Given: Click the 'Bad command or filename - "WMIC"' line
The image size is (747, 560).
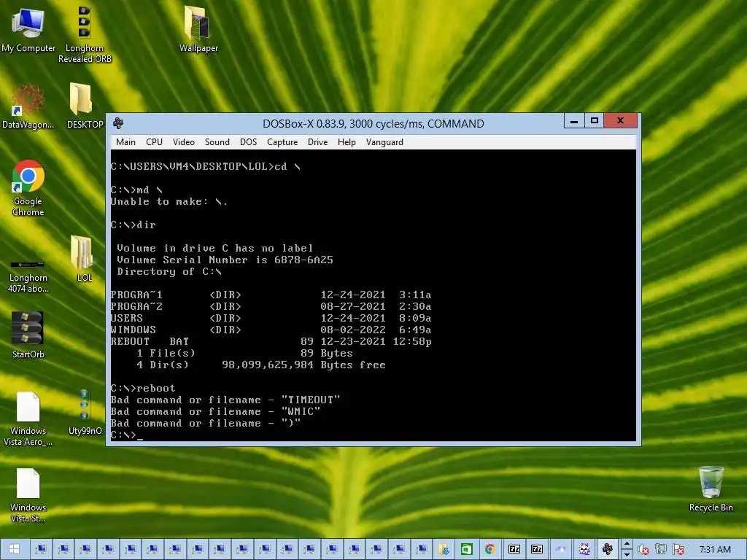Looking at the screenshot, I should pyautogui.click(x=215, y=411).
